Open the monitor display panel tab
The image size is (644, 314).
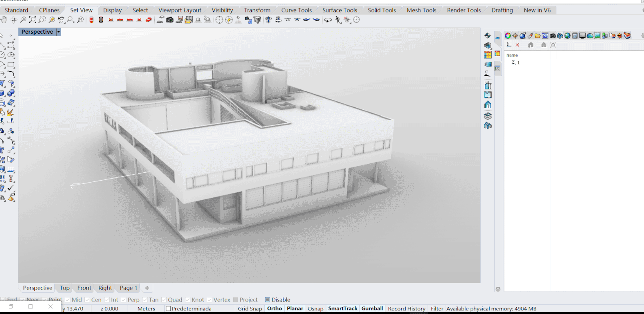[582, 36]
